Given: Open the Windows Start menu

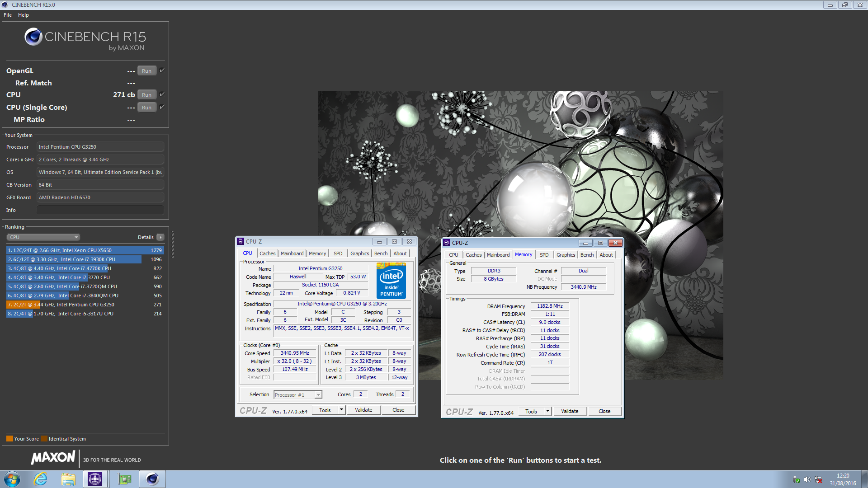Looking at the screenshot, I should pos(12,479).
